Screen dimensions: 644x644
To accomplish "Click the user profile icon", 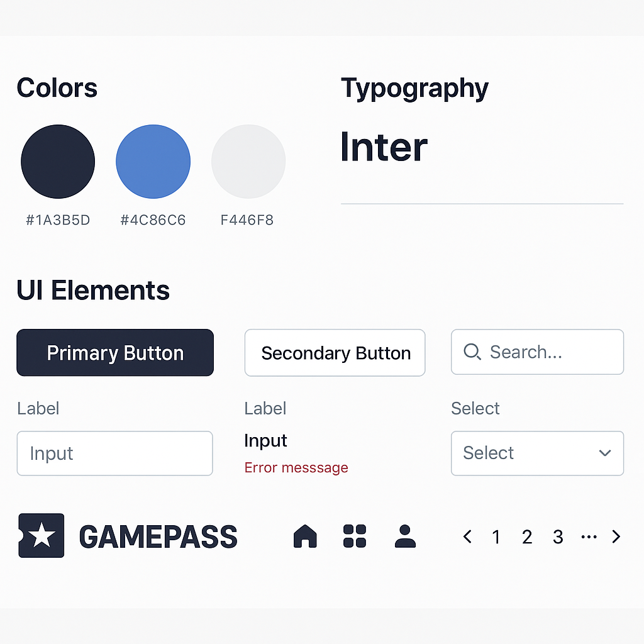I will (x=405, y=536).
